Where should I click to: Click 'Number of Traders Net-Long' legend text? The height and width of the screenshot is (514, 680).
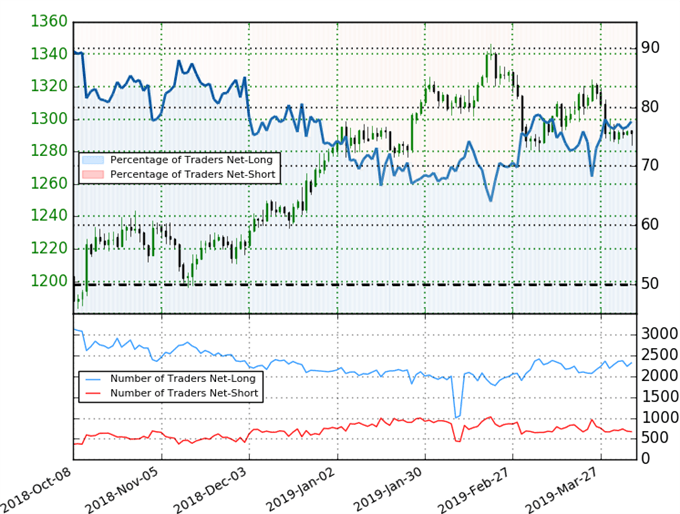pos(183,379)
